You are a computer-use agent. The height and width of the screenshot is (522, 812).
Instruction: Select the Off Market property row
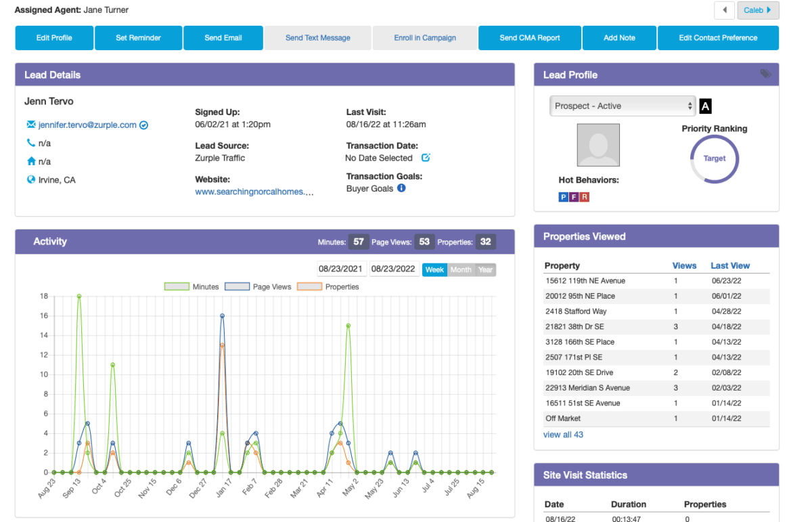pos(657,418)
